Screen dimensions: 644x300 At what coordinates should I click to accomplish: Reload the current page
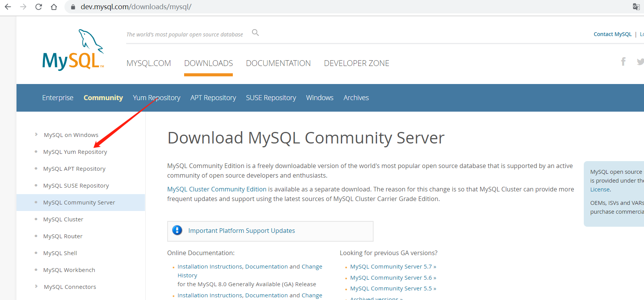pyautogui.click(x=38, y=7)
